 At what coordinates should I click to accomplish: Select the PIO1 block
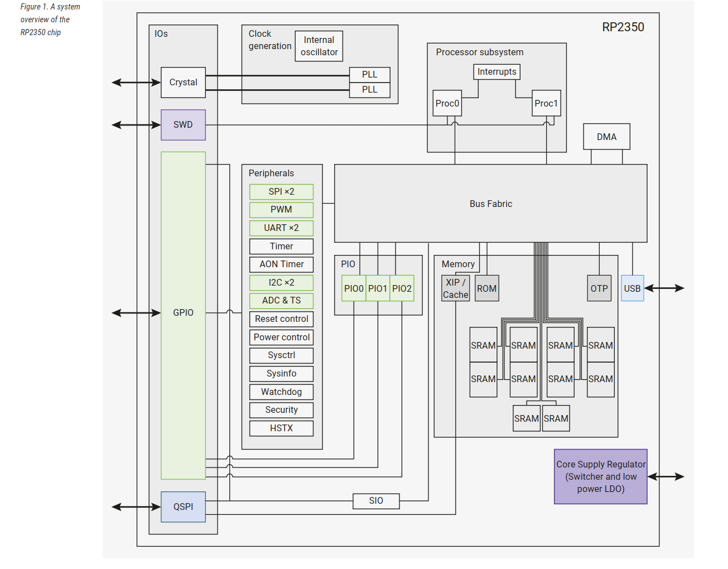point(378,288)
